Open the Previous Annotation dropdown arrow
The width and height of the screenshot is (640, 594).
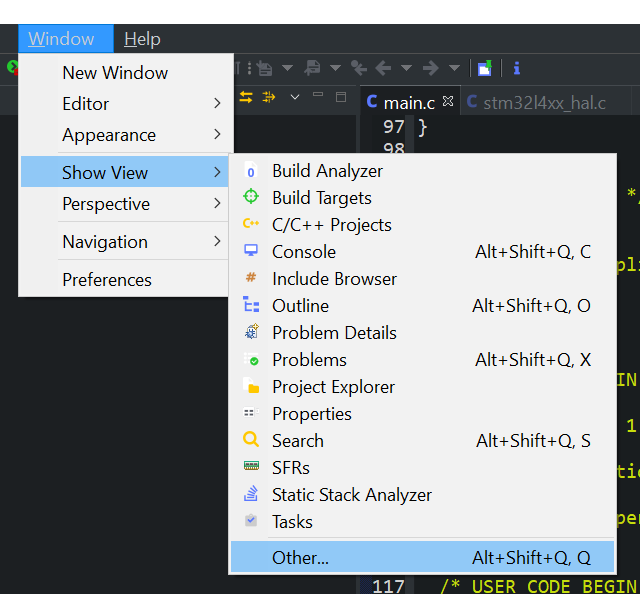(x=335, y=68)
